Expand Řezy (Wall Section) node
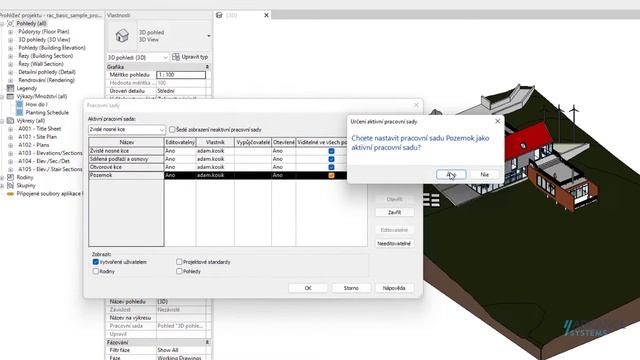This screenshot has height=360, width=640. pos(11,64)
